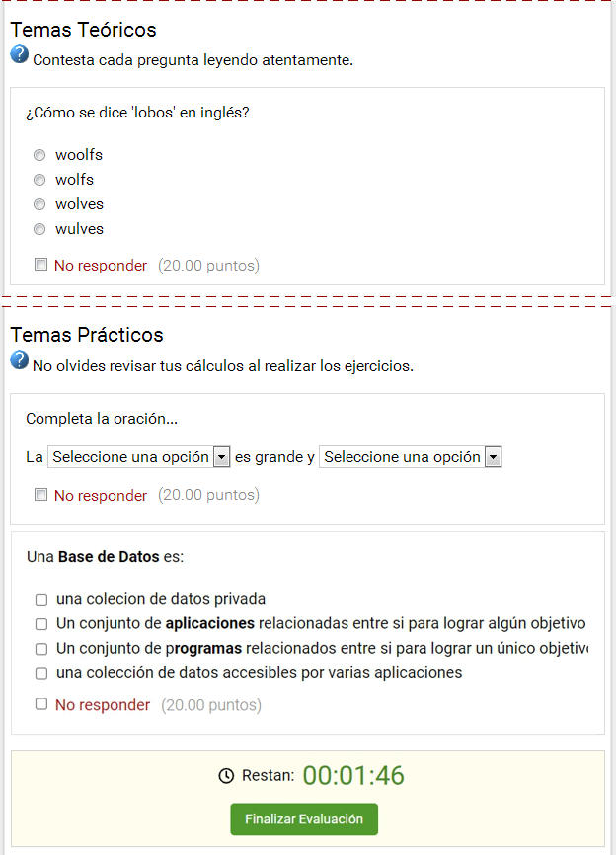Open first 'Seleccione una opción' dropdown after 'La'
This screenshot has width=616, height=855.
click(138, 457)
